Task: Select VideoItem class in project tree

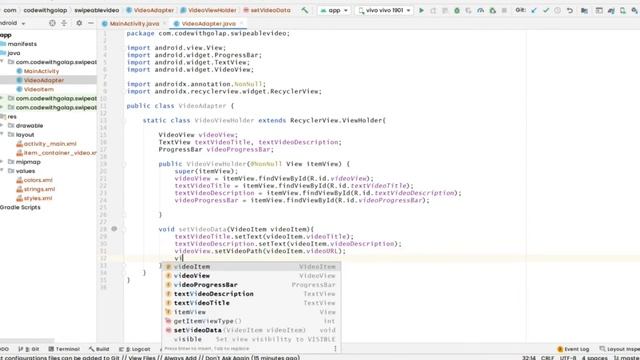Action: point(35,89)
